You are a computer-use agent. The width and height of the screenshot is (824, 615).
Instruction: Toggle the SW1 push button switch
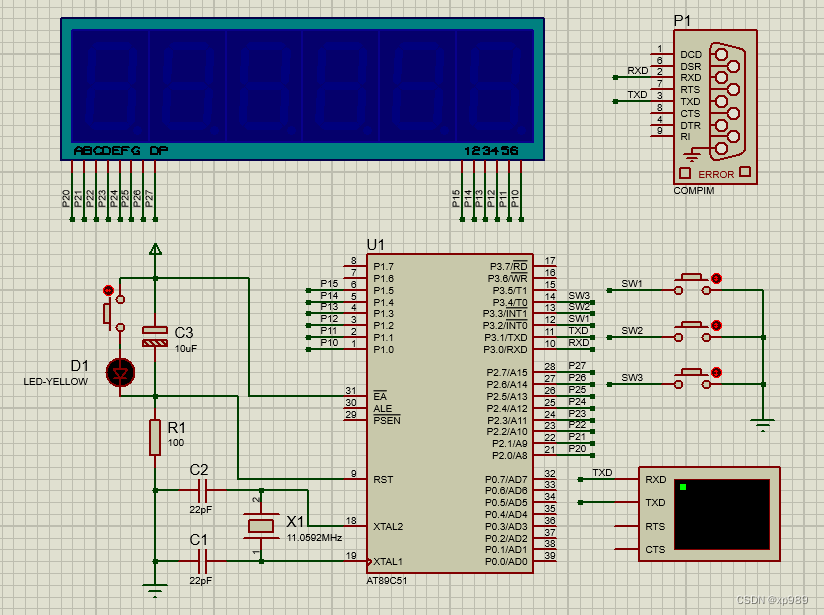point(692,284)
